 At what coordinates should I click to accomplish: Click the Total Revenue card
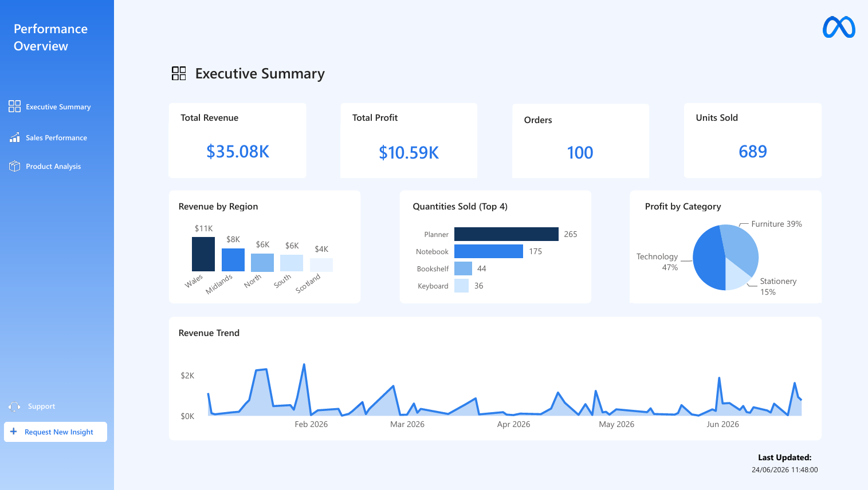point(237,140)
